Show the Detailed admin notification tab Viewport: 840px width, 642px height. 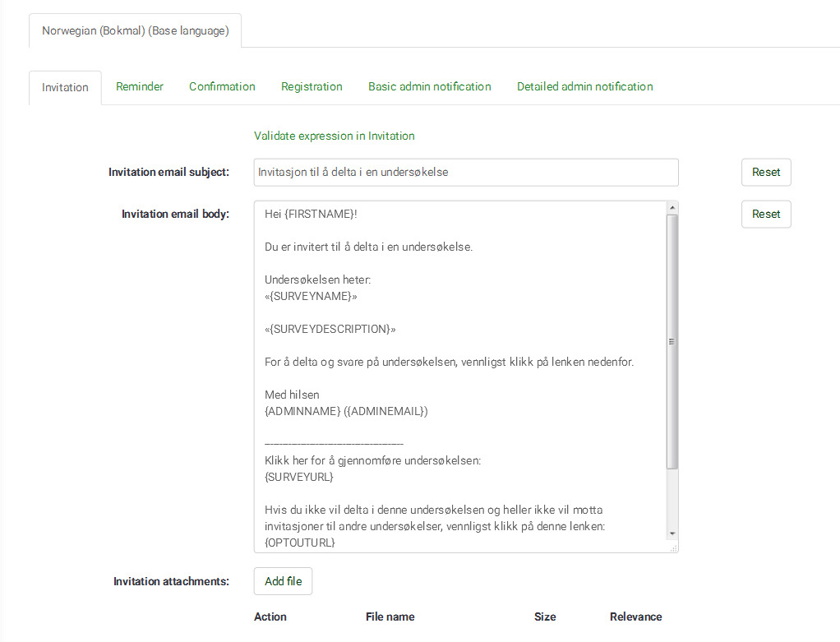click(584, 86)
